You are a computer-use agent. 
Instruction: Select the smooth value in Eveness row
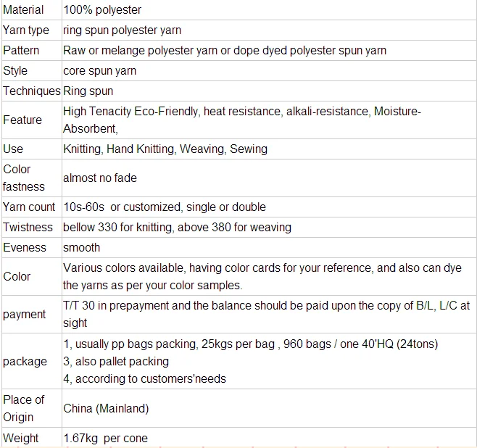[x=82, y=247]
